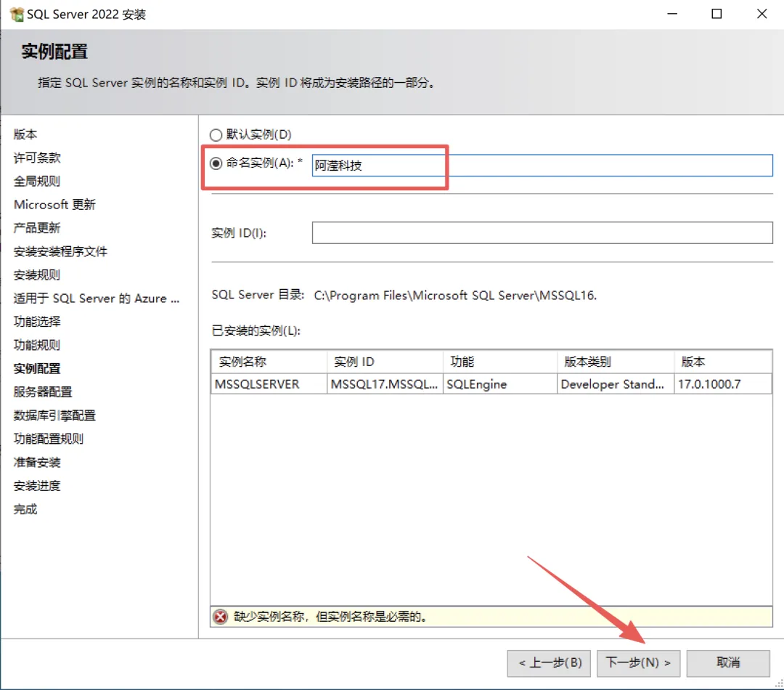Open the Microsoft 更新 step
The image size is (784, 690).
coord(54,205)
